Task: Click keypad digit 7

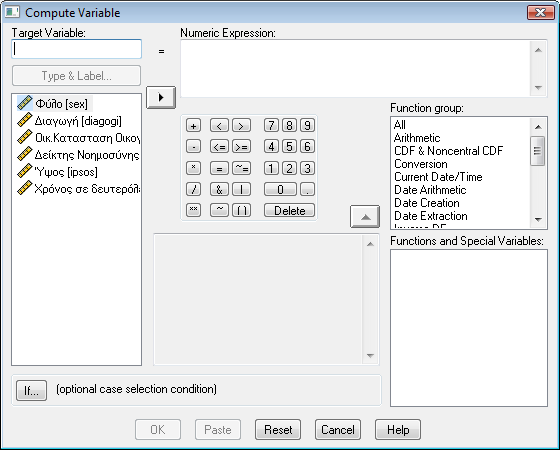Action: click(271, 125)
